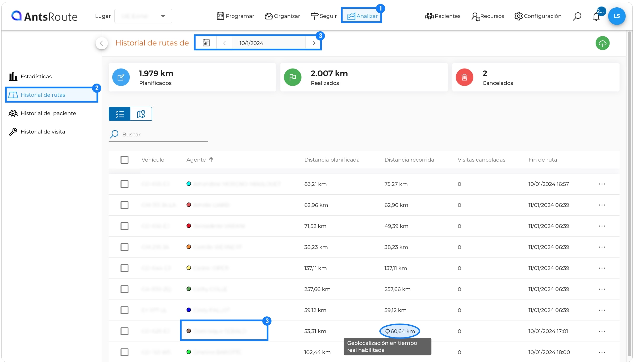This screenshot has height=364, width=634.
Task: Go to next day arrow
Action: [314, 43]
